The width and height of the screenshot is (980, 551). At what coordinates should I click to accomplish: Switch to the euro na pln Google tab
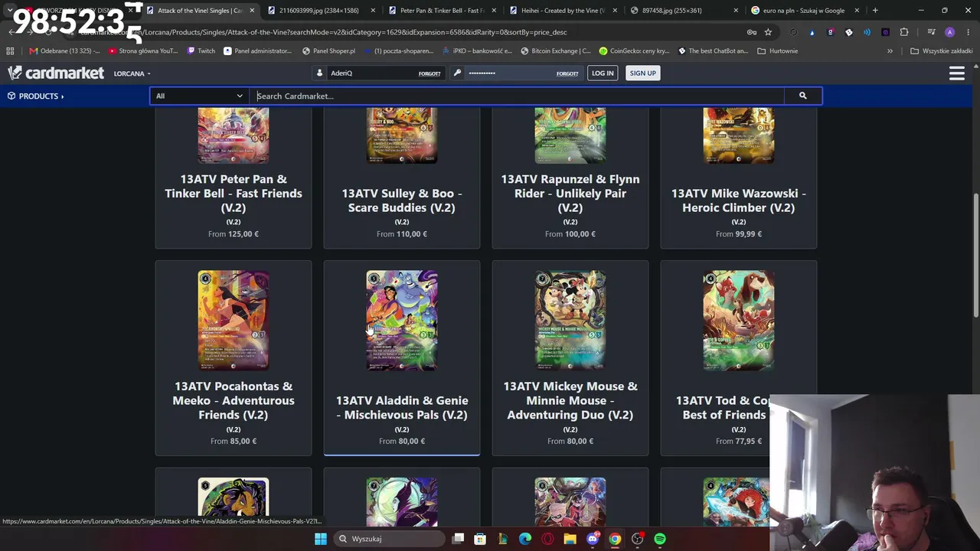pos(803,11)
